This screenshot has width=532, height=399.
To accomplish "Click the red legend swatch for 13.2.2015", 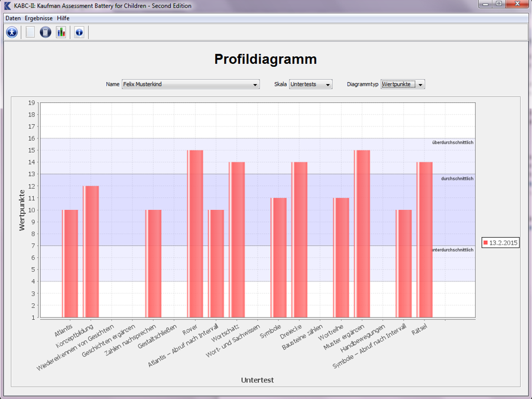I will (486, 243).
